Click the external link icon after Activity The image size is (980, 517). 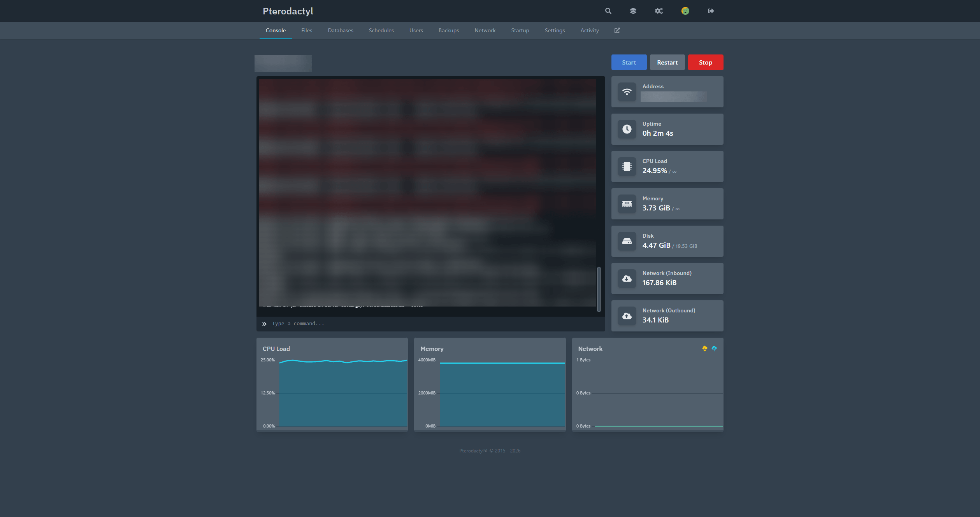click(617, 30)
